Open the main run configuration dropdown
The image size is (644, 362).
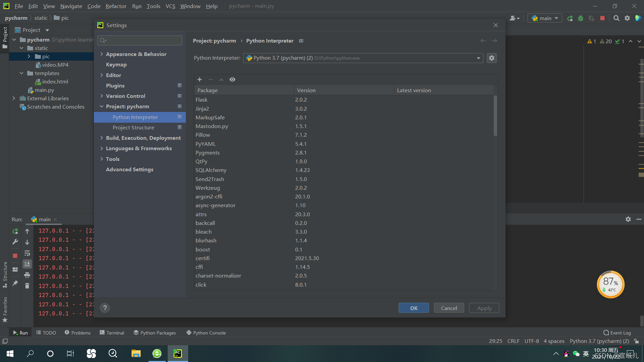coord(545,18)
